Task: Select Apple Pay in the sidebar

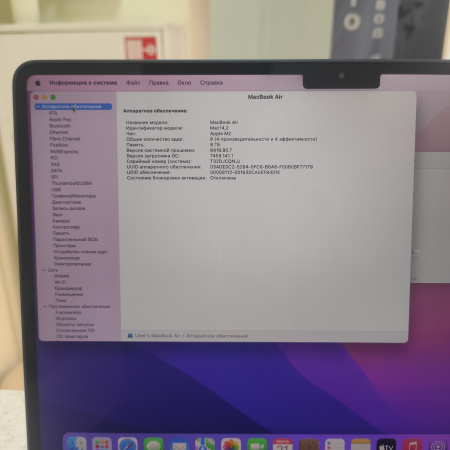Action: point(60,119)
